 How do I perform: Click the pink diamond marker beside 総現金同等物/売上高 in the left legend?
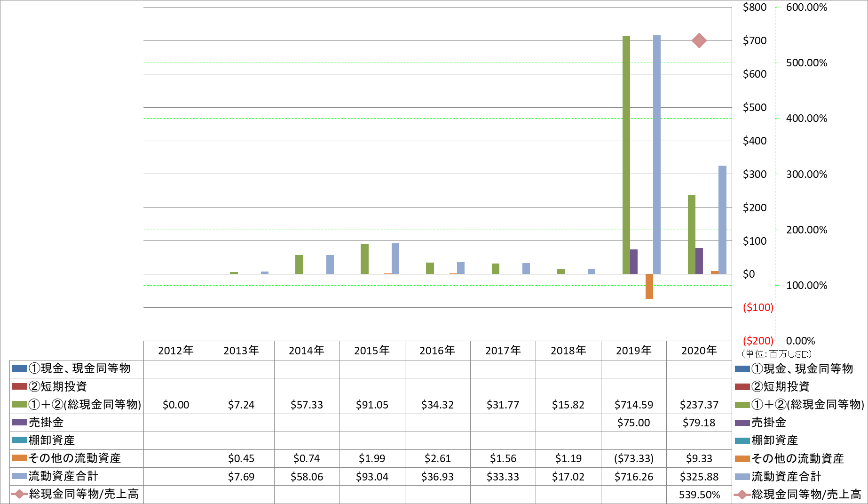(x=19, y=494)
